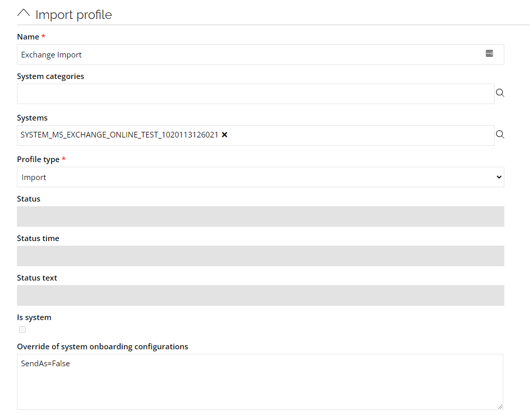Image resolution: width=532 pixels, height=417 pixels.
Task: Click the Profile type dropdown arrow
Action: (499, 177)
